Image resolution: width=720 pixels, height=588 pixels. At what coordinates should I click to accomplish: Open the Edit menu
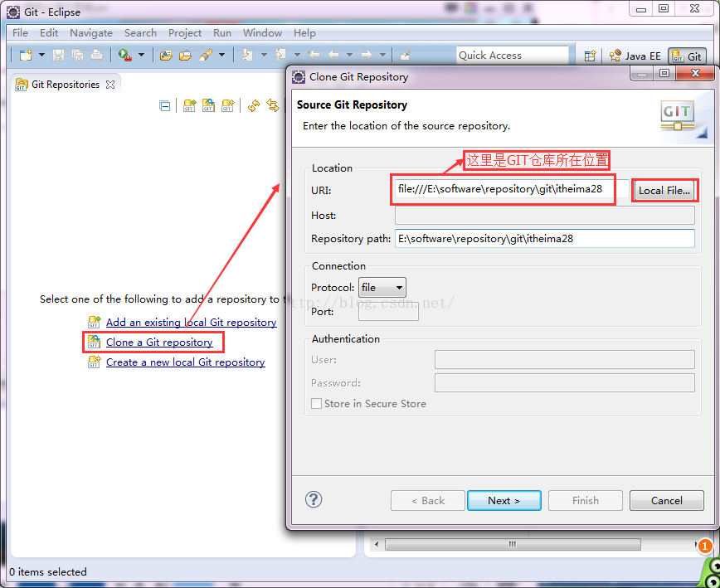[x=49, y=33]
